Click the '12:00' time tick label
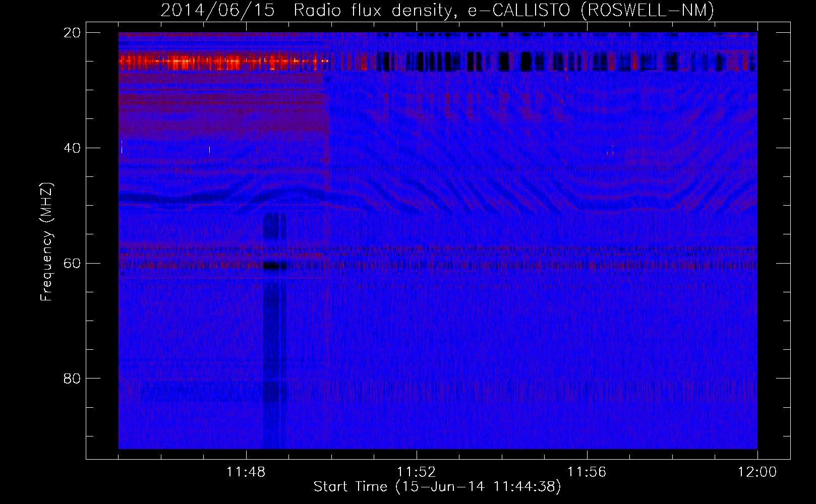 coord(757,472)
